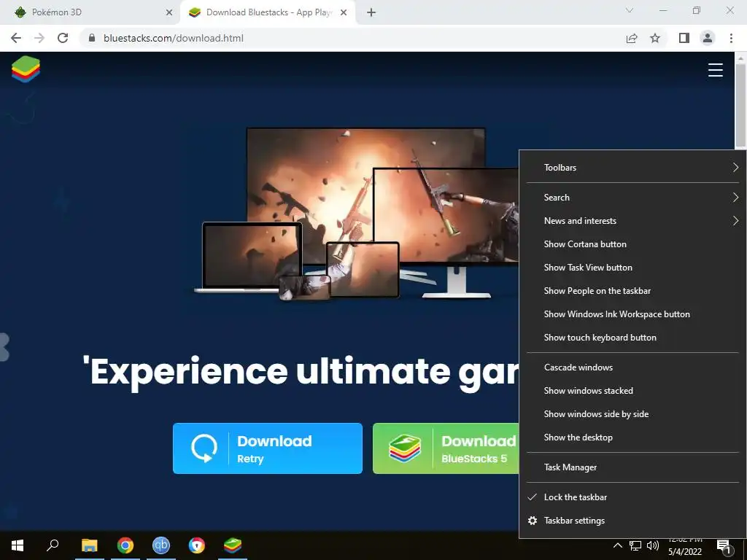Click the forward navigation arrow
The image size is (747, 560).
[x=39, y=38]
